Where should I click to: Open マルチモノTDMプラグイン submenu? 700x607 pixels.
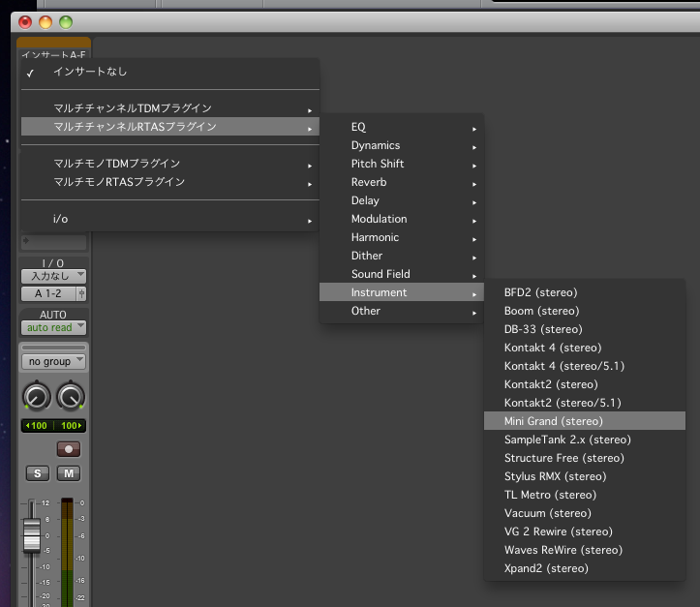click(x=170, y=164)
